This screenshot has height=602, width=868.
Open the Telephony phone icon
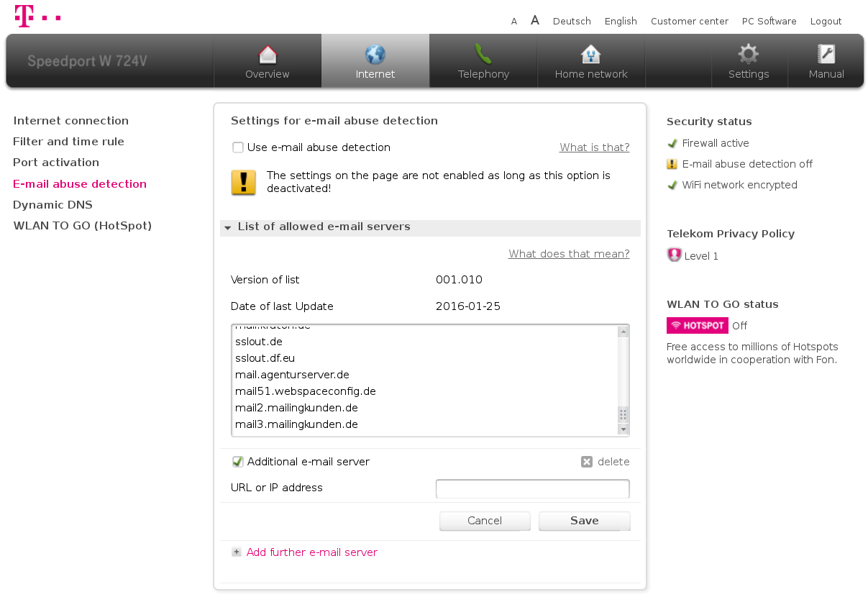[x=483, y=55]
